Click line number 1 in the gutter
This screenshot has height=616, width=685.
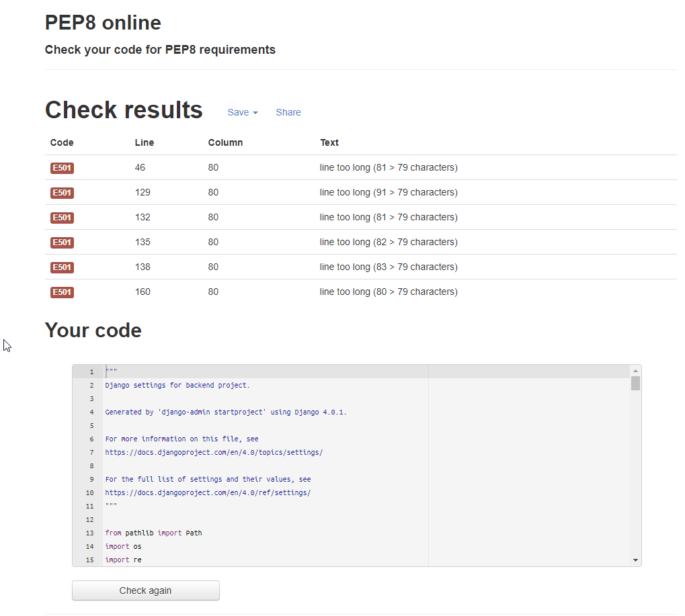(91, 371)
